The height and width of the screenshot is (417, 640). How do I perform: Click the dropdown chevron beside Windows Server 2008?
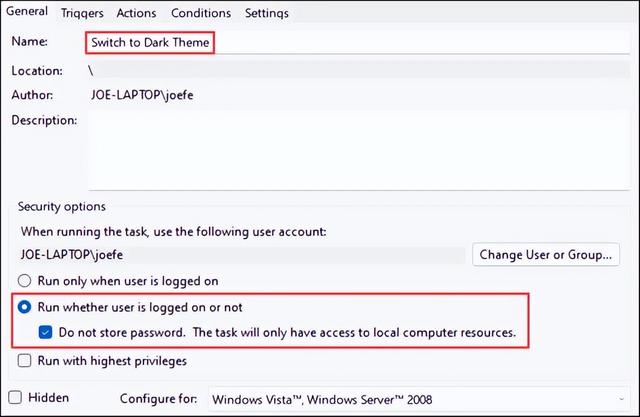(x=621, y=399)
